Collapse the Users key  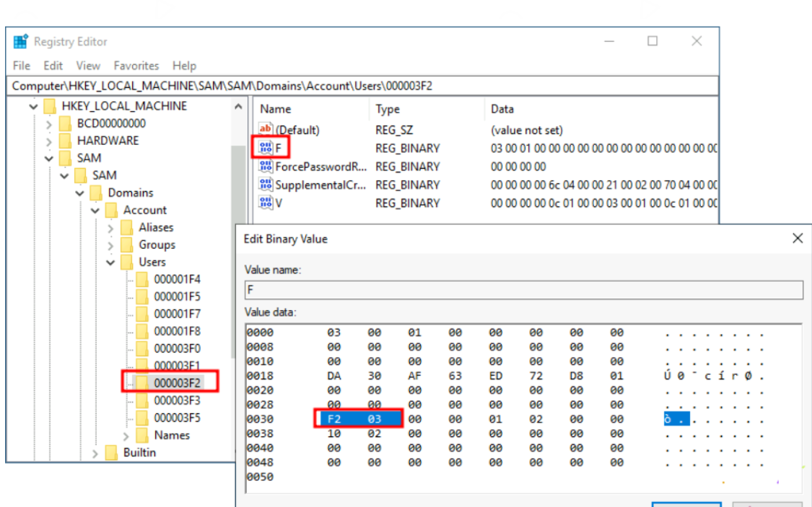110,263
